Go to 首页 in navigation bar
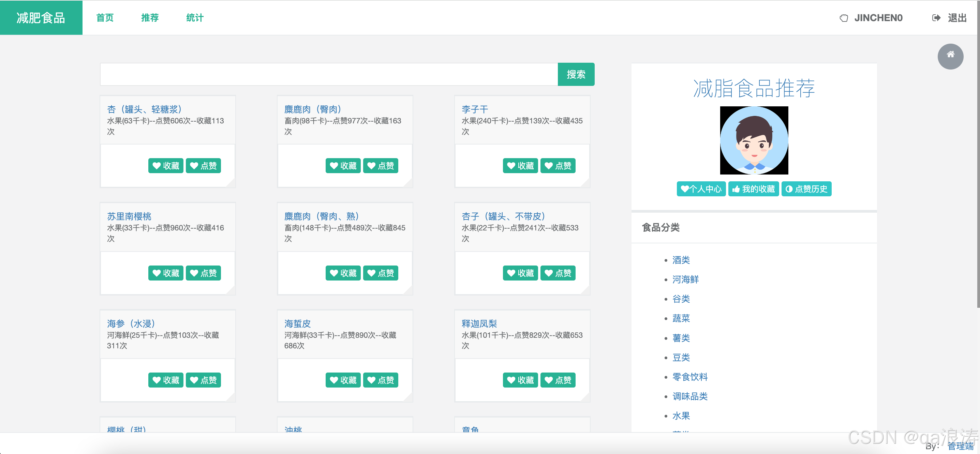Viewport: 980px width, 454px height. pos(105,18)
